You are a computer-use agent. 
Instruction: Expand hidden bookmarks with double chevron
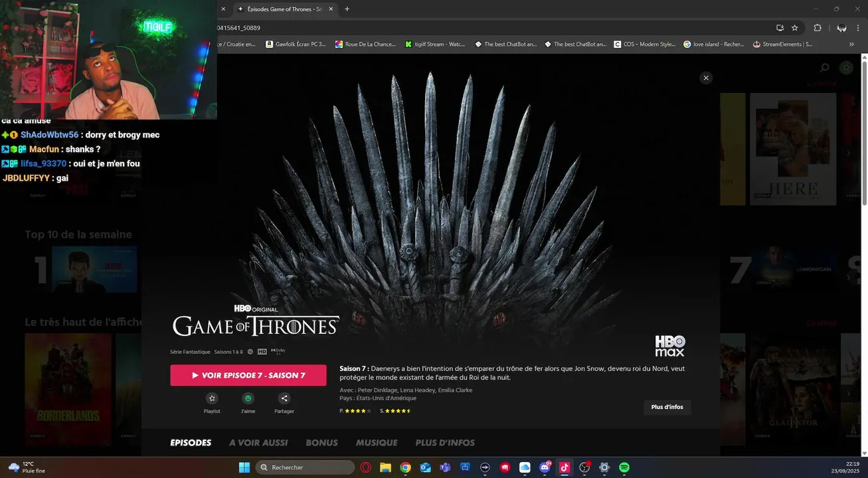851,44
